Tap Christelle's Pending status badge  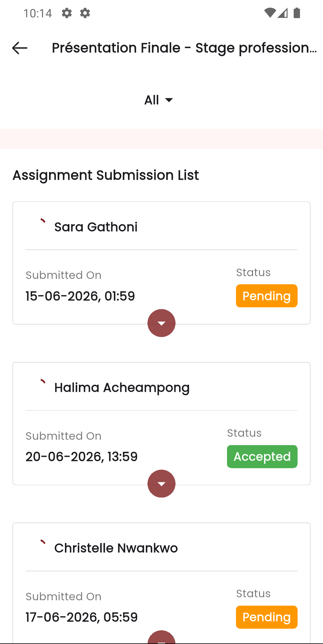(266, 617)
